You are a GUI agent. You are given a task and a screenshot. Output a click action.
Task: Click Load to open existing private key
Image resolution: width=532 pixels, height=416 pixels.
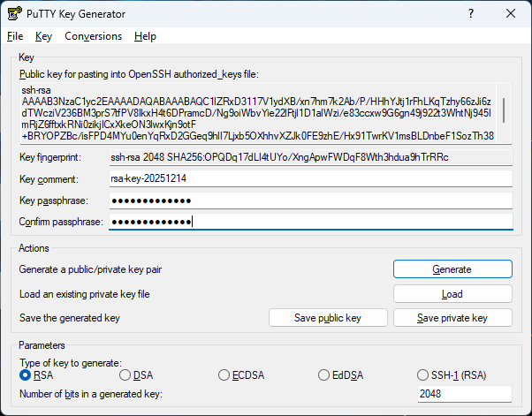tap(452, 294)
